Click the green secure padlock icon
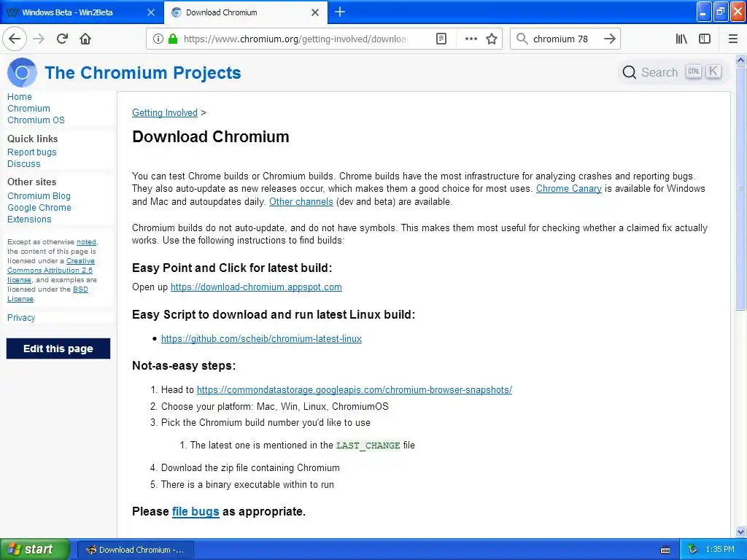747x560 pixels. [173, 39]
